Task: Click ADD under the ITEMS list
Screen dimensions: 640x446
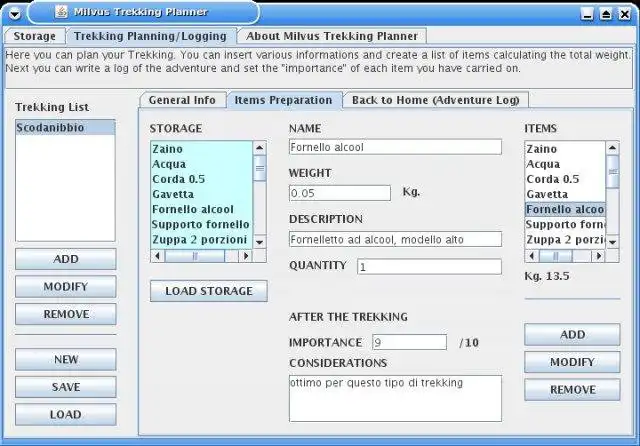Action: (x=572, y=335)
